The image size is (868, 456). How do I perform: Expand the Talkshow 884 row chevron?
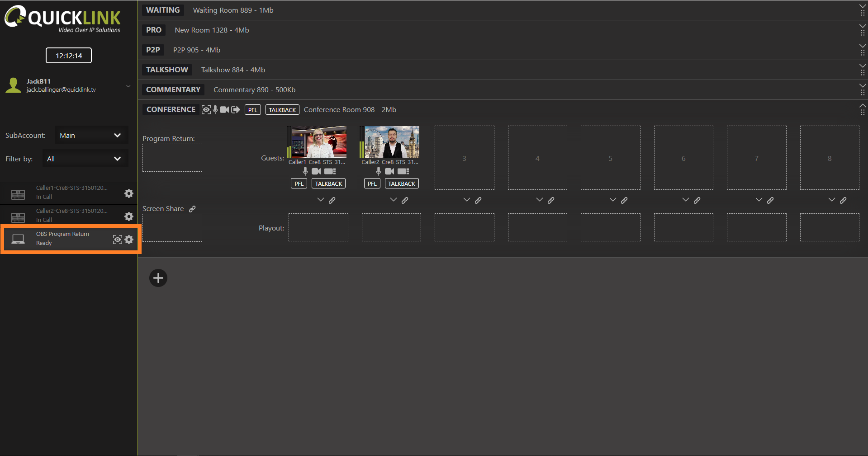click(863, 66)
